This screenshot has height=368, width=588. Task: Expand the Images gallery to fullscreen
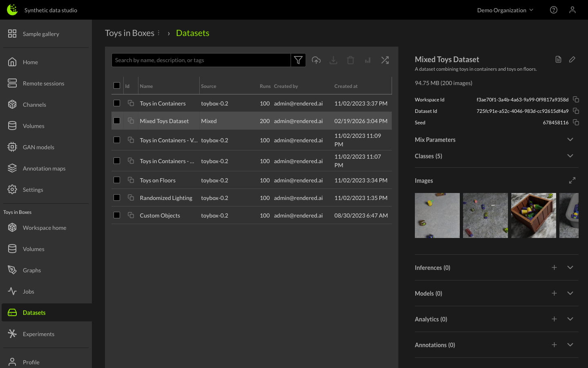572,180
